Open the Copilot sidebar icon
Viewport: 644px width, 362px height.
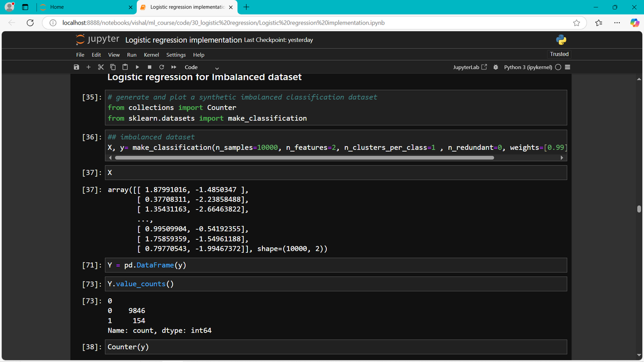pos(634,23)
